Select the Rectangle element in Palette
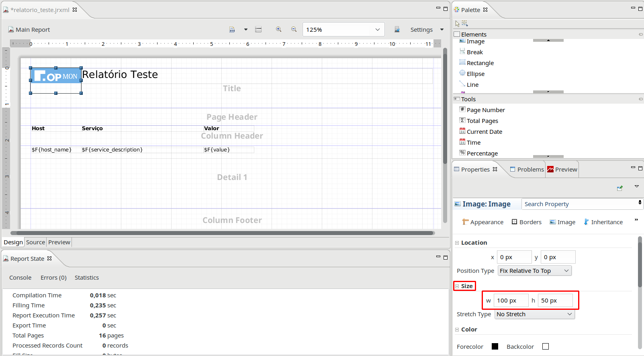The height and width of the screenshot is (356, 644). pyautogui.click(x=480, y=63)
